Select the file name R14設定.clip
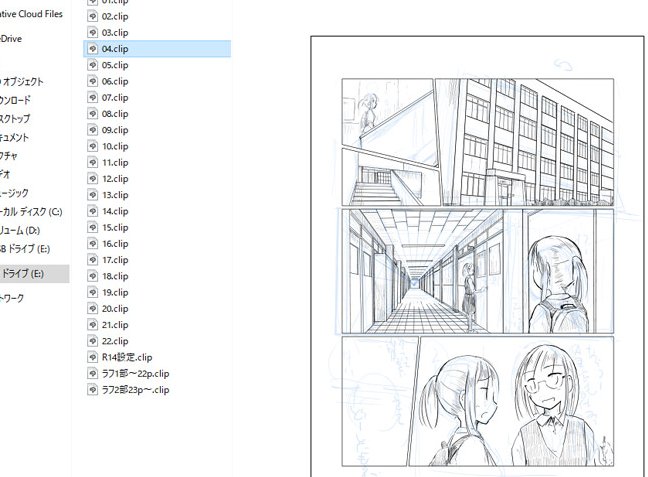 tap(127, 357)
